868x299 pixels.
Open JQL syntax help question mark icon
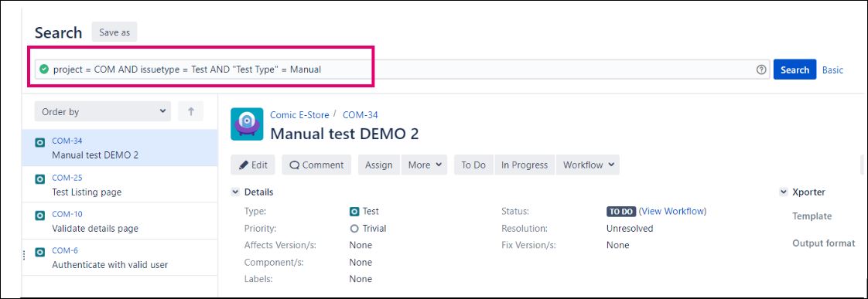pos(760,70)
